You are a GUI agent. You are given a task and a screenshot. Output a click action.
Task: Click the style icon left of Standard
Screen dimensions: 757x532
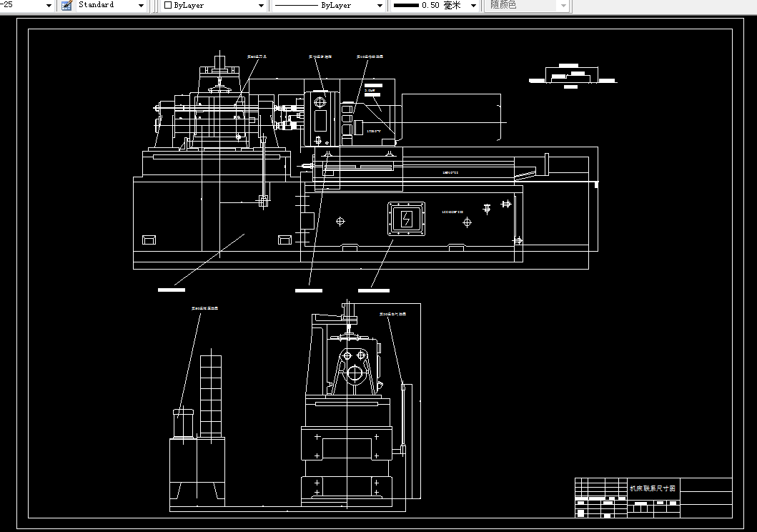click(x=66, y=5)
